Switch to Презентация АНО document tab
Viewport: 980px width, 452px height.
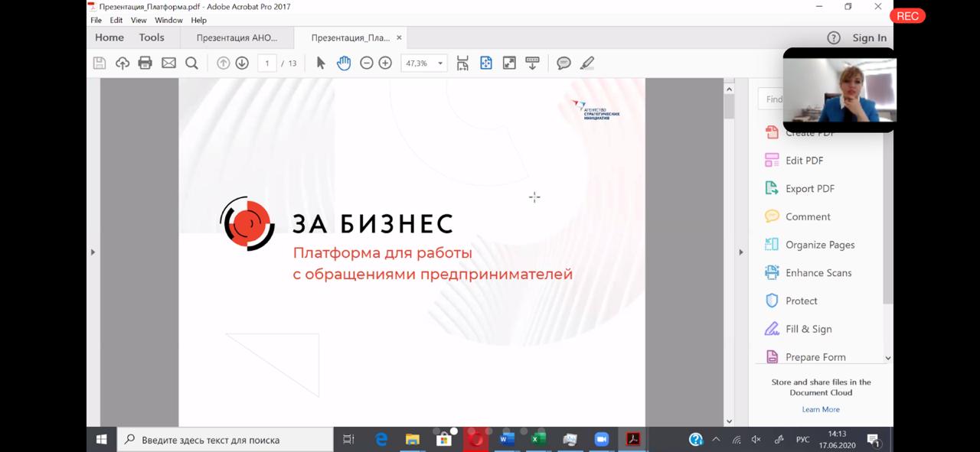click(237, 37)
